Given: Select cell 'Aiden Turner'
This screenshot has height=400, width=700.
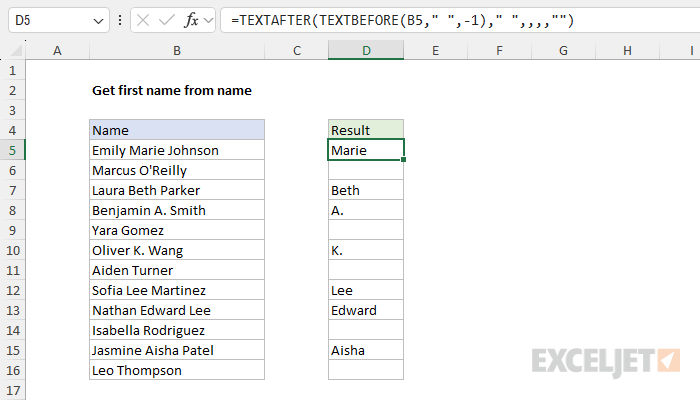Looking at the screenshot, I should [x=177, y=270].
